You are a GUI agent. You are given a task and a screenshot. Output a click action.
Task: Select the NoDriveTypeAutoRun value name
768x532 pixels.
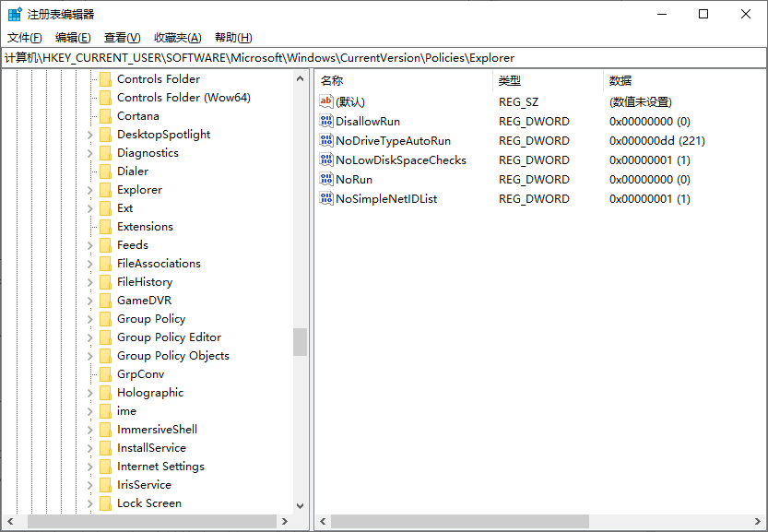tap(393, 140)
